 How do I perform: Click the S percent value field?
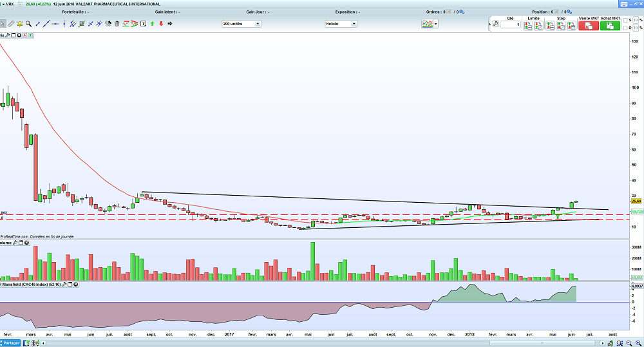636,20
